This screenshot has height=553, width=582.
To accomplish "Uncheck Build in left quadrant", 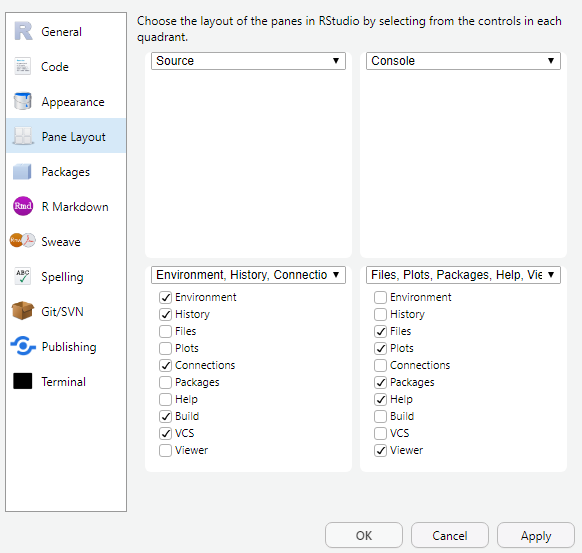I will click(x=166, y=417).
